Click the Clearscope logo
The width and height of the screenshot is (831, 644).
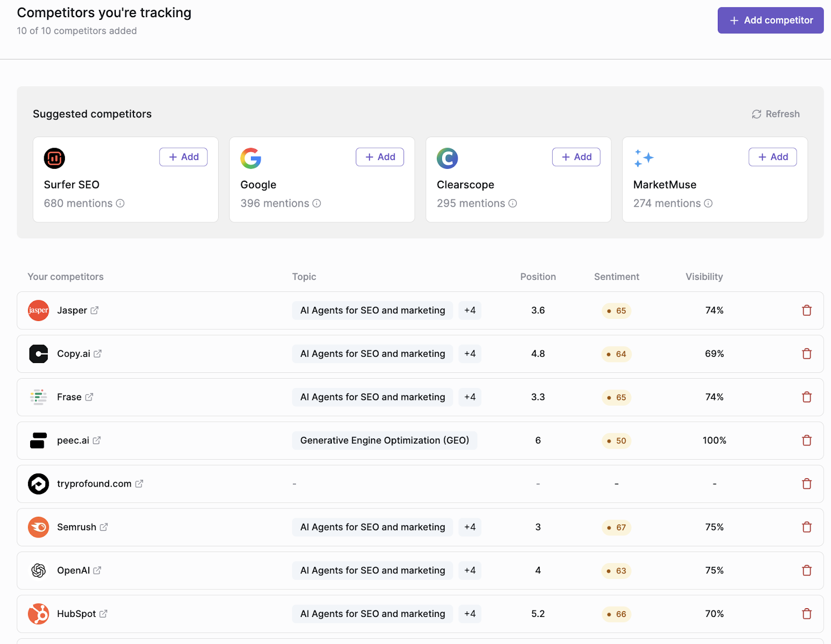[447, 158]
